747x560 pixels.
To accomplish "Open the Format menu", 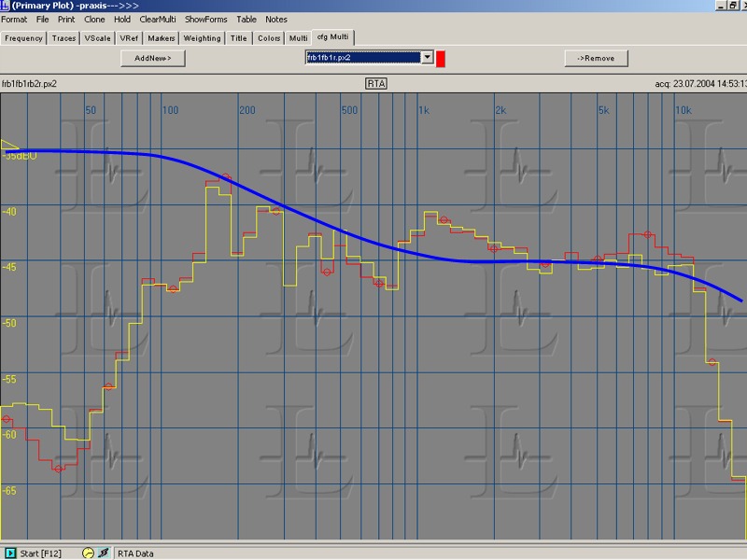I will click(x=14, y=19).
